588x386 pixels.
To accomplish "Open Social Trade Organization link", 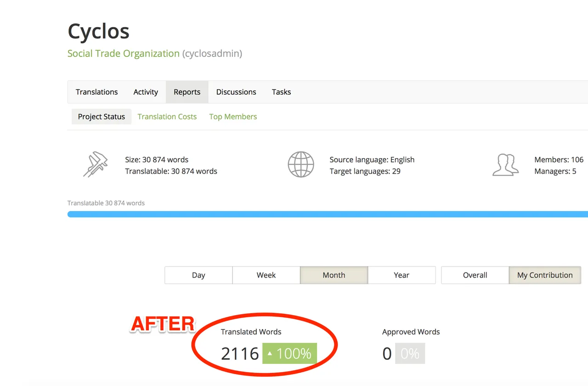I will click(124, 53).
